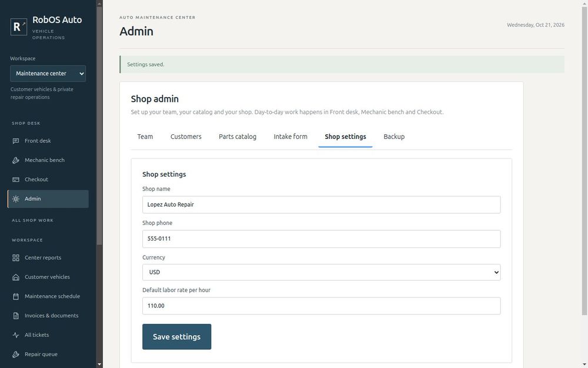Expand the Currency USD dropdown
This screenshot has width=588, height=368.
tap(322, 272)
